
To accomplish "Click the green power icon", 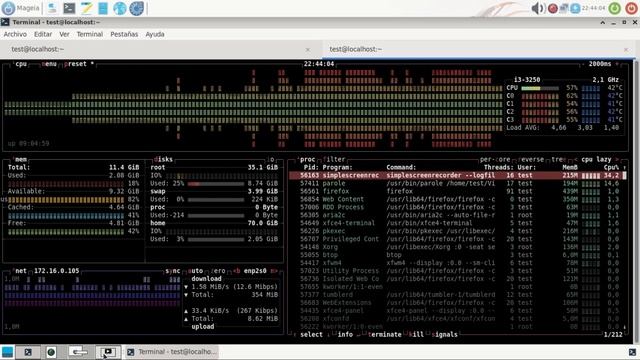I will point(615,8).
